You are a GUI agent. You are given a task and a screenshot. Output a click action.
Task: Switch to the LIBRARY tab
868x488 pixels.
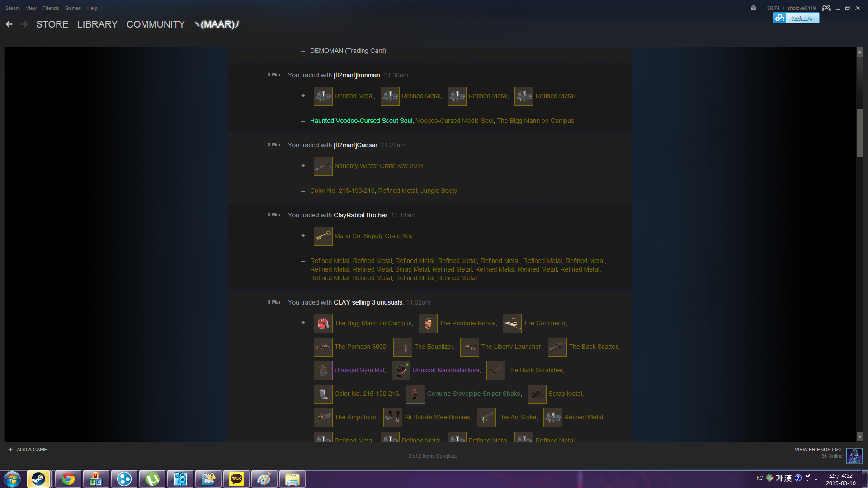[97, 24]
